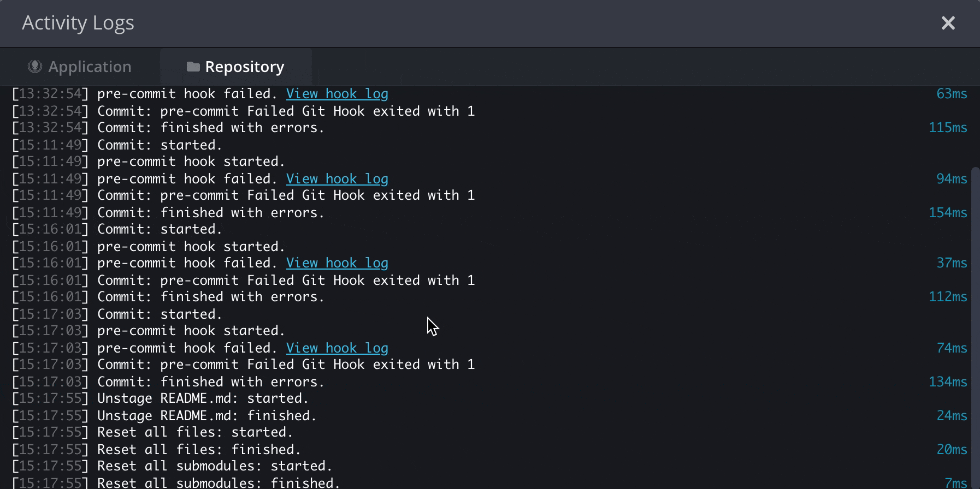Click the GitKraken icon on Application tab
The width and height of the screenshot is (980, 489).
(35, 67)
